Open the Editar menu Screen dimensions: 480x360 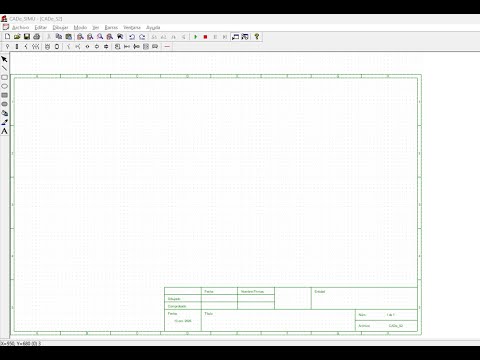(41, 27)
